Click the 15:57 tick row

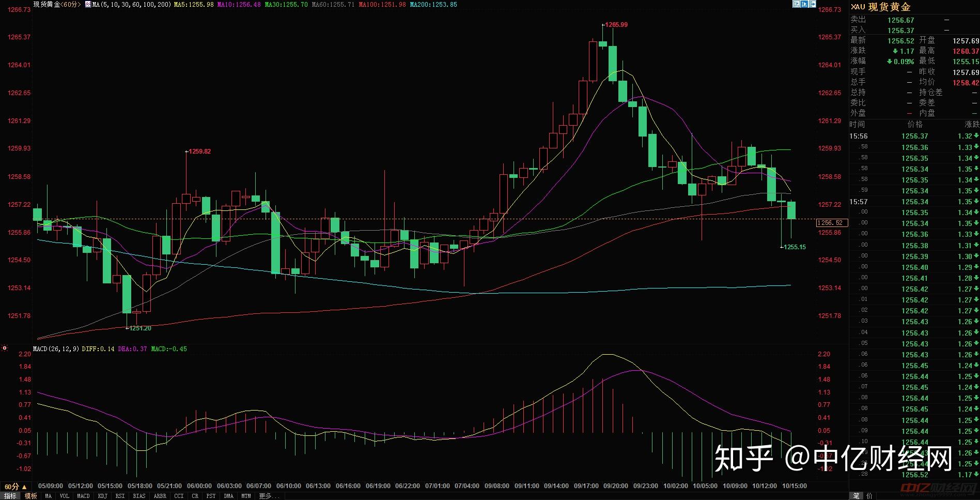click(914, 202)
